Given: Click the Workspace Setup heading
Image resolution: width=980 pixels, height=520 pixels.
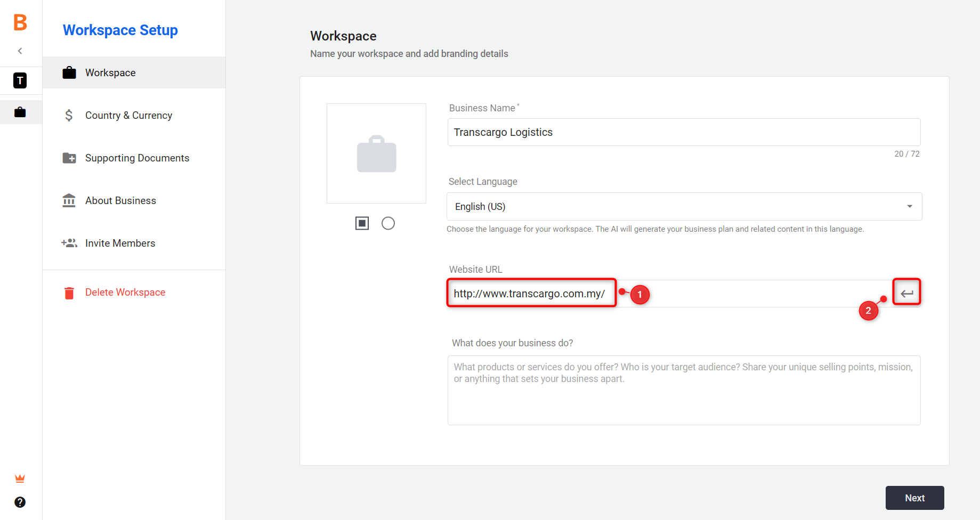Looking at the screenshot, I should coord(120,30).
